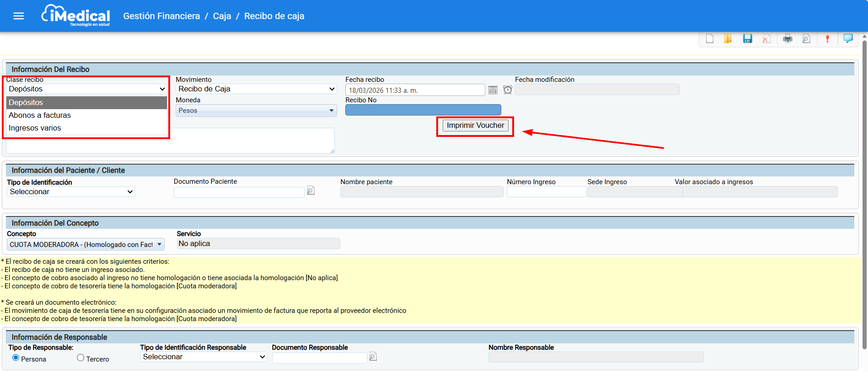
Task: Click the printer icon in toolbar
Action: tap(787, 39)
